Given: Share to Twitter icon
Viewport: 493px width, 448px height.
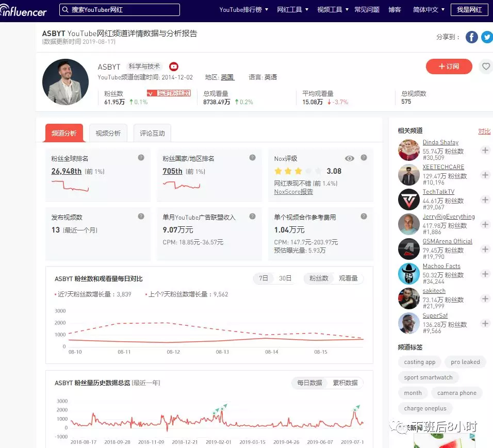Looking at the screenshot, I should 487,37.
